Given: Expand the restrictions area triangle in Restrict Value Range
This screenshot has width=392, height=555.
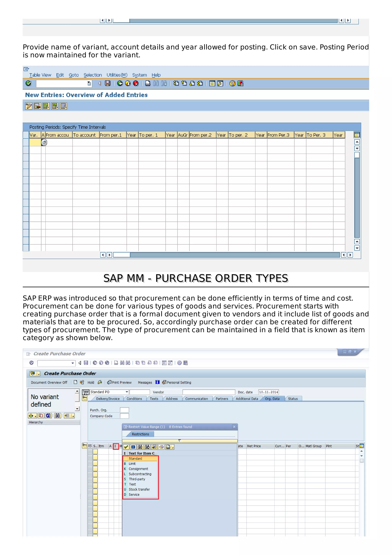Looking at the screenshot, I should pos(180,440).
